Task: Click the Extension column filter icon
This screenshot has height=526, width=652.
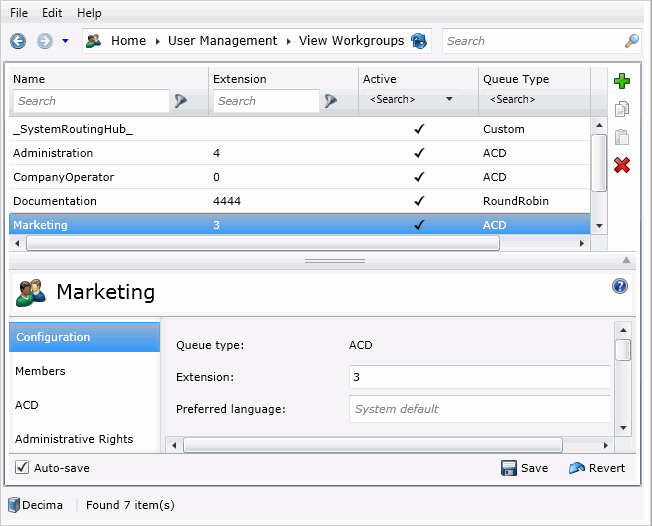Action: (331, 101)
